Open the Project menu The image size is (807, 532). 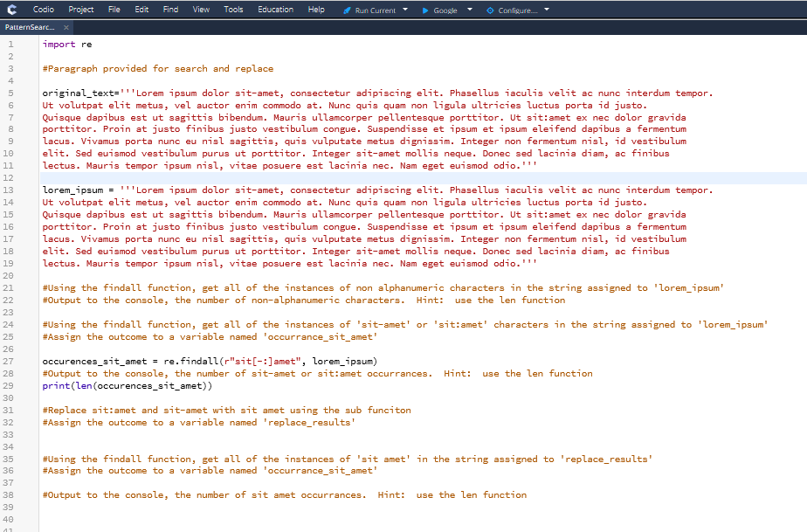(81, 10)
